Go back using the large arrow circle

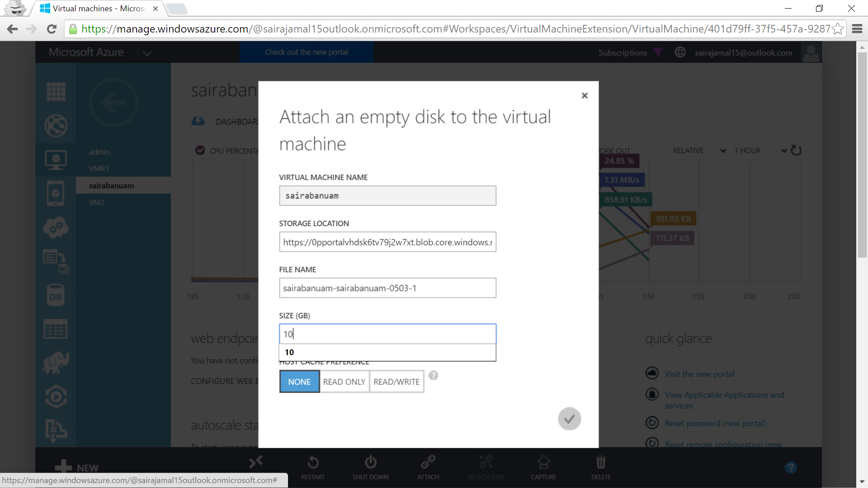point(113,103)
